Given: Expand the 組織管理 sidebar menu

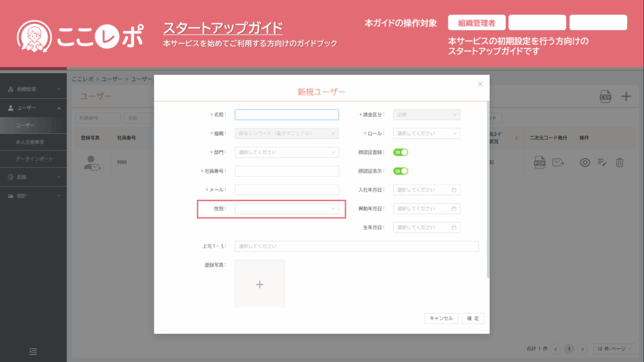Looking at the screenshot, I should 33,89.
